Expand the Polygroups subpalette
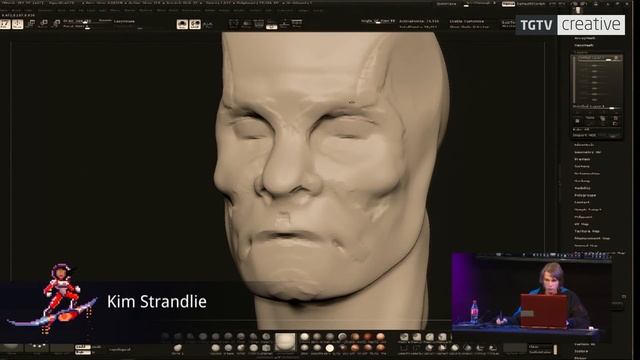Viewport: 640px width, 360px height. [585, 195]
